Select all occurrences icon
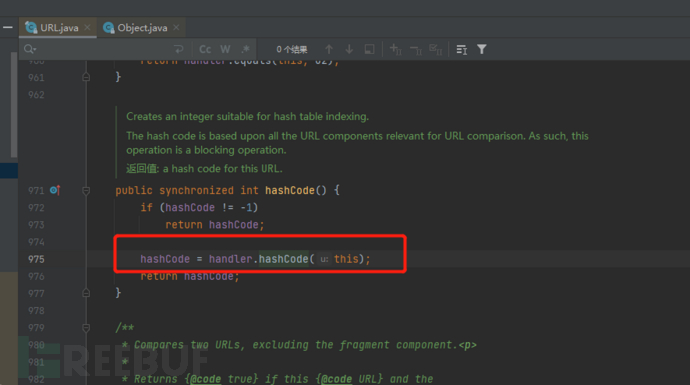 [436, 49]
